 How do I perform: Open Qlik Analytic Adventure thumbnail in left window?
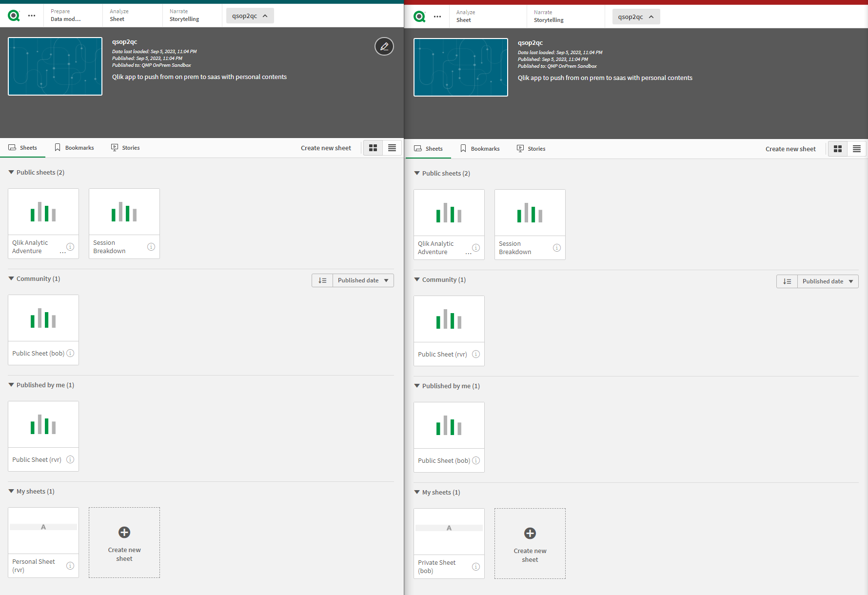43,212
